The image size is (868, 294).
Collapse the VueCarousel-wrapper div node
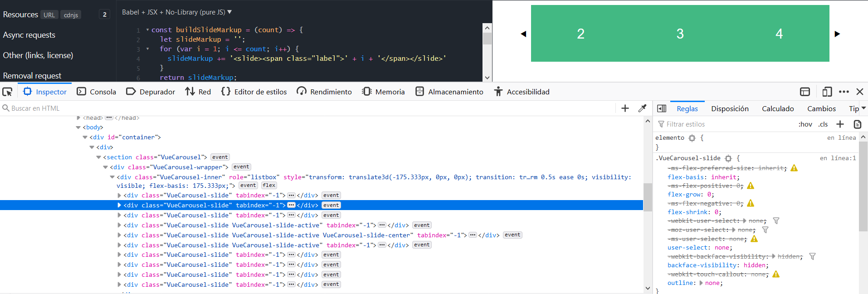click(105, 167)
